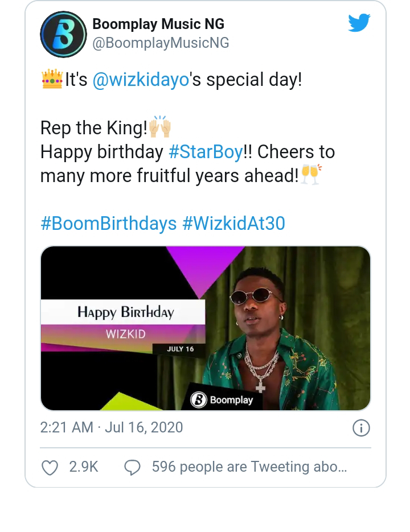This screenshot has height=532, width=410.
Task: Click the Happy Birthday Wizkid banner
Action: [x=124, y=323]
